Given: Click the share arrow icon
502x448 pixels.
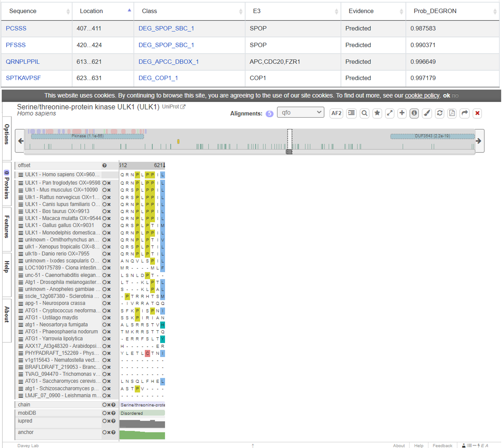Looking at the screenshot, I should (464, 113).
